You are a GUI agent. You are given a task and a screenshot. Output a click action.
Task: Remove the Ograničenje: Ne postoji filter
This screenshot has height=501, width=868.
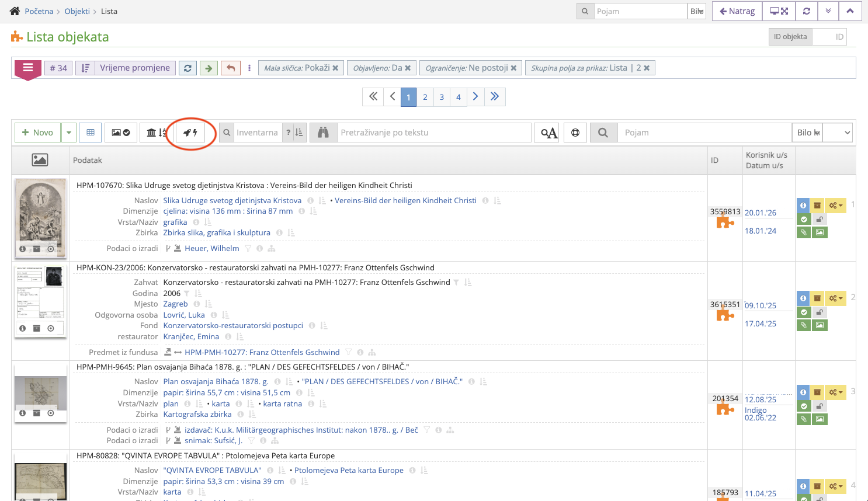point(513,68)
